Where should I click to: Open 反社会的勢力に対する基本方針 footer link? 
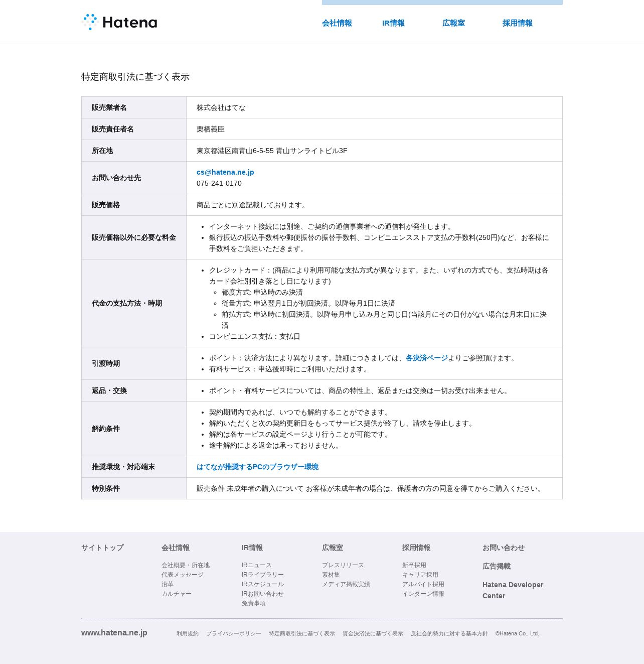[x=449, y=633]
